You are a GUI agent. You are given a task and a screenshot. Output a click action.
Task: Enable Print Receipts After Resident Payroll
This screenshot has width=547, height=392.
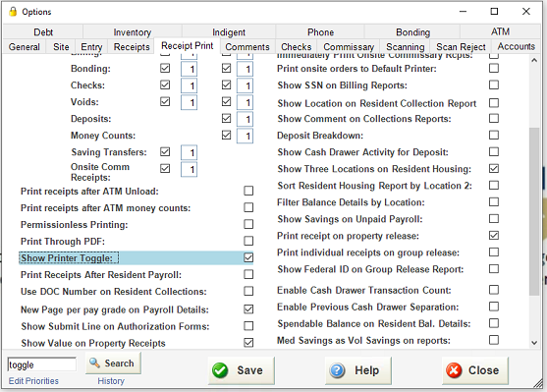[x=248, y=274]
